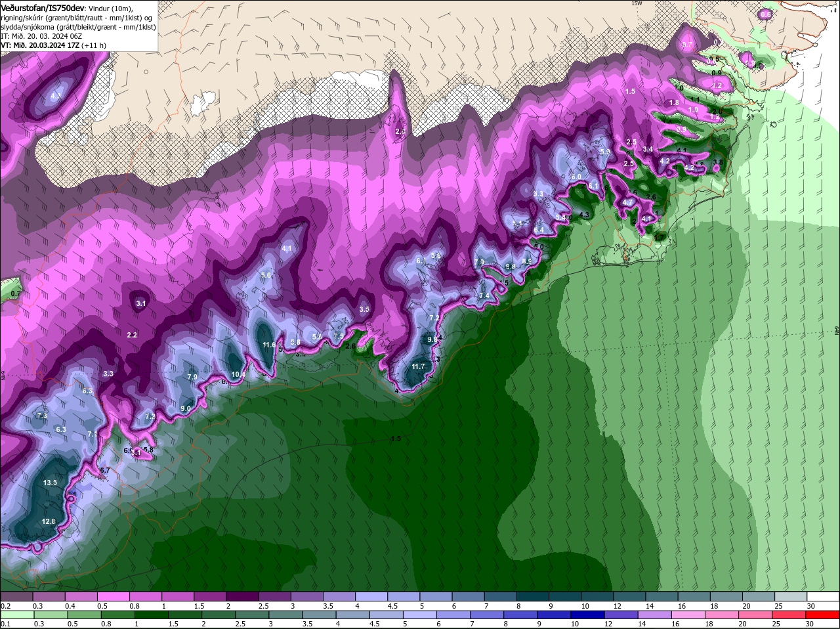
Task: Click the 13.5 snowfall value on map
Action: pos(50,483)
